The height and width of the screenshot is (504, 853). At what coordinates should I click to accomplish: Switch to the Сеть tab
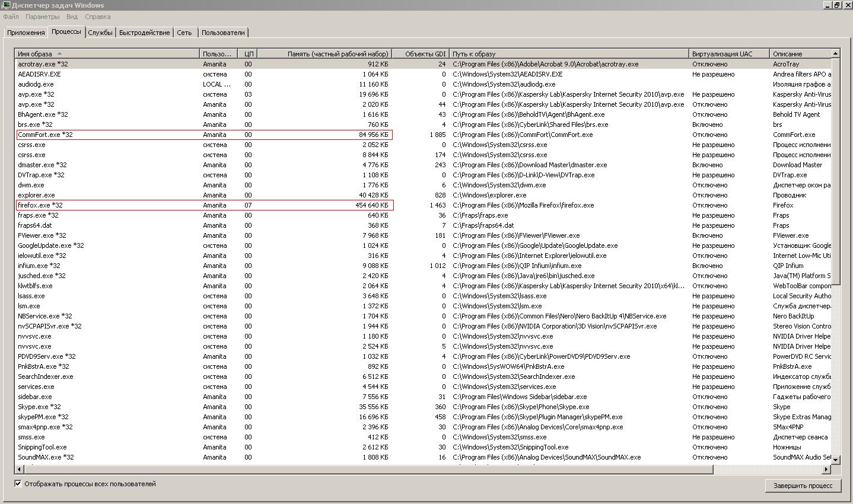coord(184,33)
